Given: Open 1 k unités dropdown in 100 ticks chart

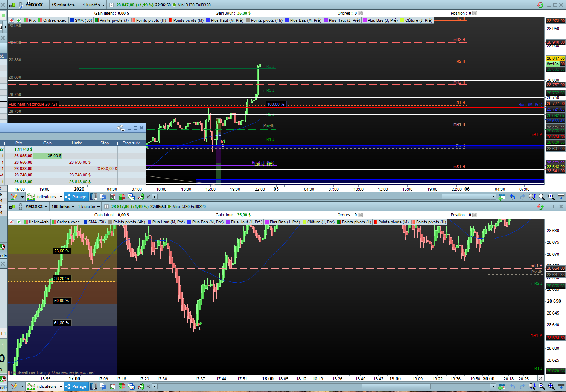Looking at the screenshot, I should click(x=89, y=207).
